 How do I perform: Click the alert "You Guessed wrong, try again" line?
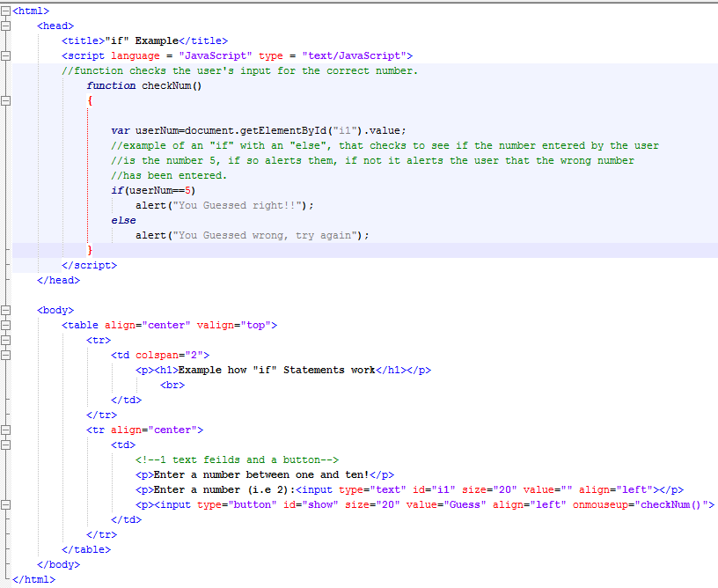(253, 235)
